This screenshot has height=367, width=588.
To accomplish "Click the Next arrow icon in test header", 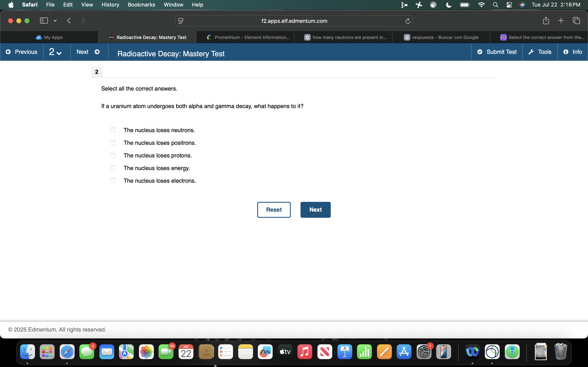I will point(97,52).
